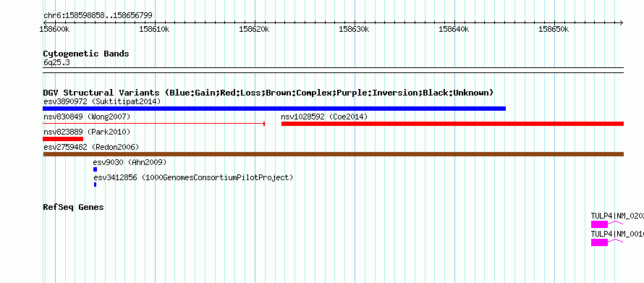
Task: Select the esv9030 (Ahn2009) label
Action: (130, 162)
